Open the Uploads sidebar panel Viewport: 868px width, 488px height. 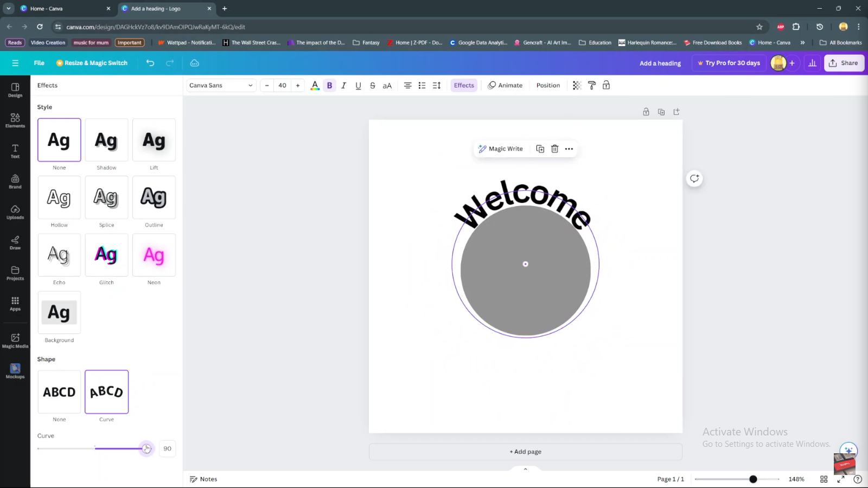point(15,212)
